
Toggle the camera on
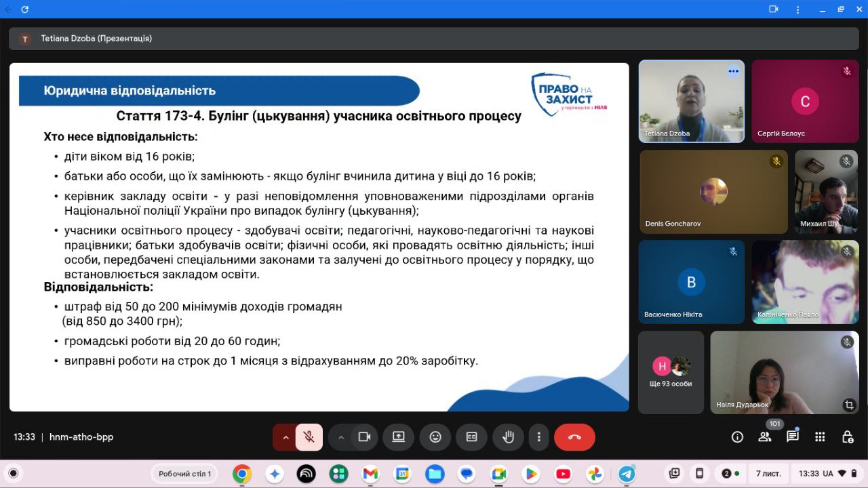(364, 437)
